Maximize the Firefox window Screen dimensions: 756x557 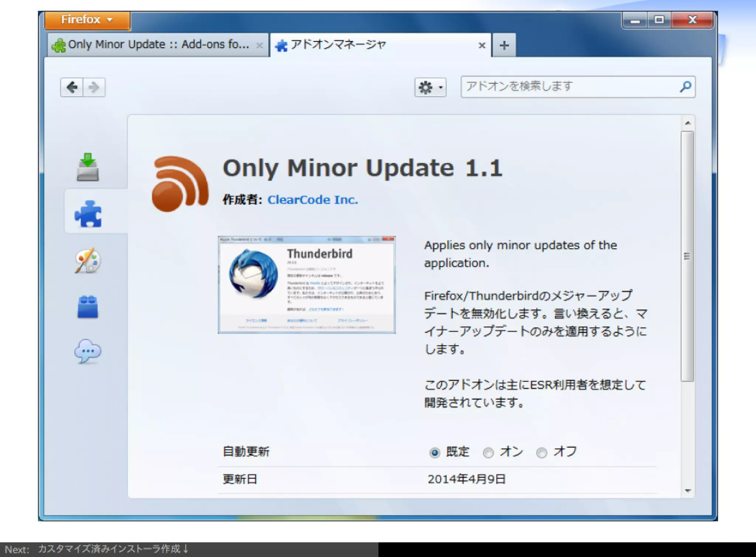click(659, 20)
